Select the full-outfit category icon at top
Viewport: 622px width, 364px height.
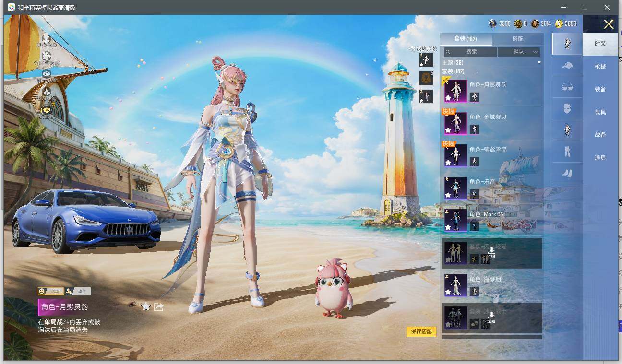tap(567, 44)
